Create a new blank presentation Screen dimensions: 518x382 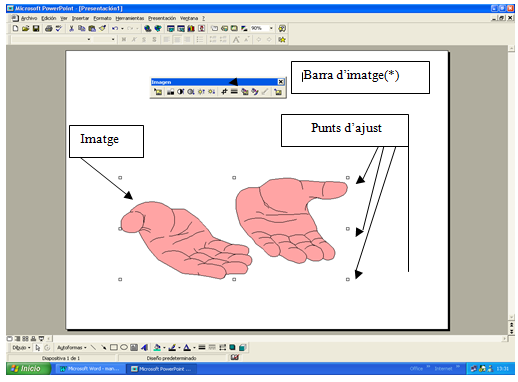click(x=15, y=29)
